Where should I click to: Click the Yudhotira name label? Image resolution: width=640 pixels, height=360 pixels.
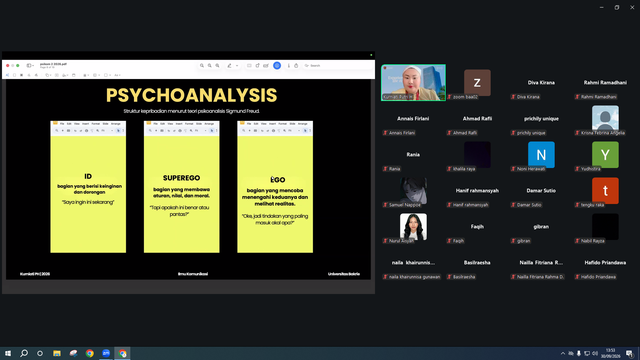coord(591,169)
